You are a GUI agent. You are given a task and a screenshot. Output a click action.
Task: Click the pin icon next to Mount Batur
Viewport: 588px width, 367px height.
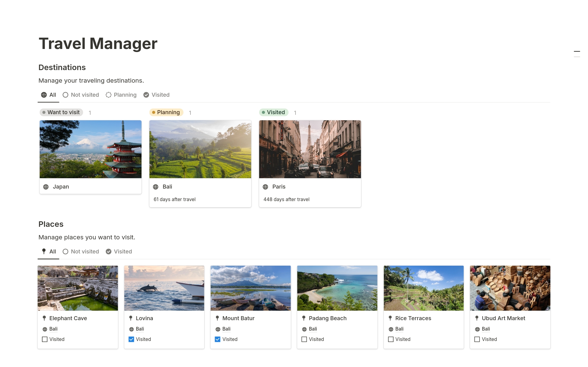tap(217, 318)
